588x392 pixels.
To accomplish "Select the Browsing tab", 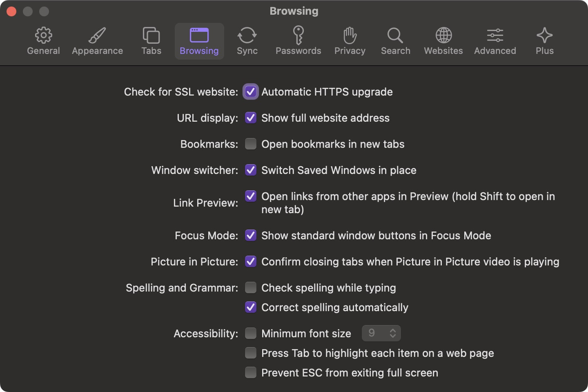I will [x=199, y=41].
